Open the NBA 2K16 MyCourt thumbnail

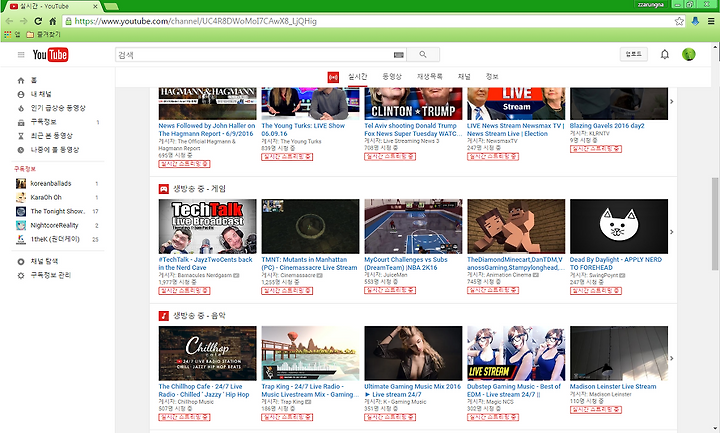[x=413, y=226]
